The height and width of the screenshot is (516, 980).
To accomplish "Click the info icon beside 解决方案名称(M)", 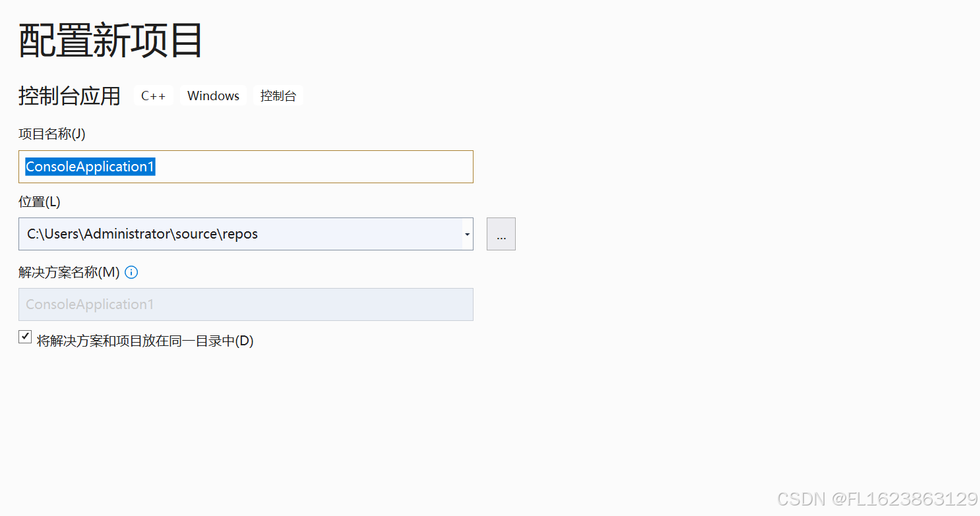I will pos(131,272).
